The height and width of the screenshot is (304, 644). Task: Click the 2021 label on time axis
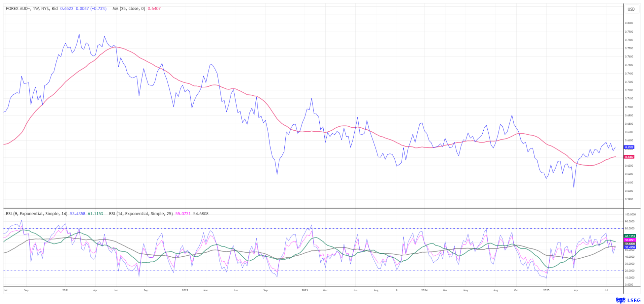[65, 290]
